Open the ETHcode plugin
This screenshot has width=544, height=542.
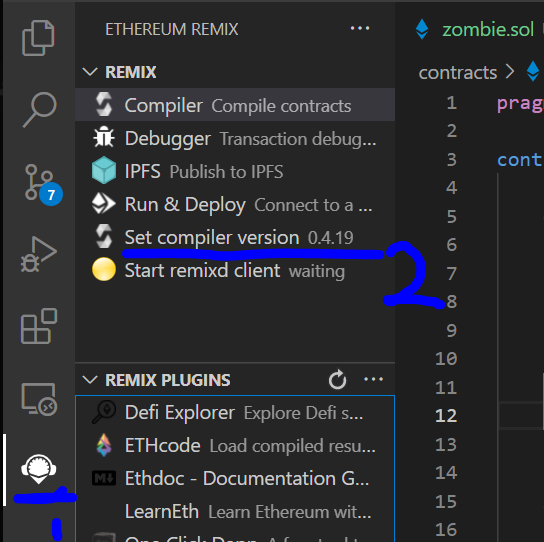point(235,445)
